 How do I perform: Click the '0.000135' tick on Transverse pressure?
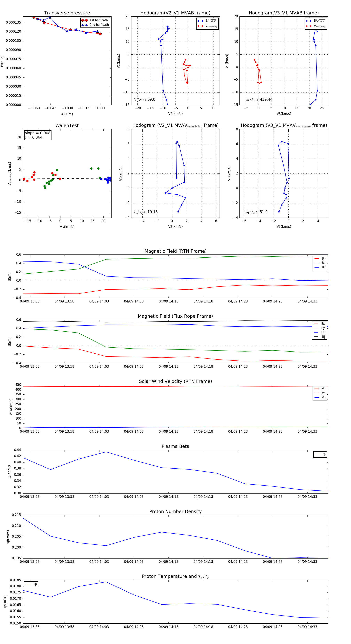coord(13,22)
